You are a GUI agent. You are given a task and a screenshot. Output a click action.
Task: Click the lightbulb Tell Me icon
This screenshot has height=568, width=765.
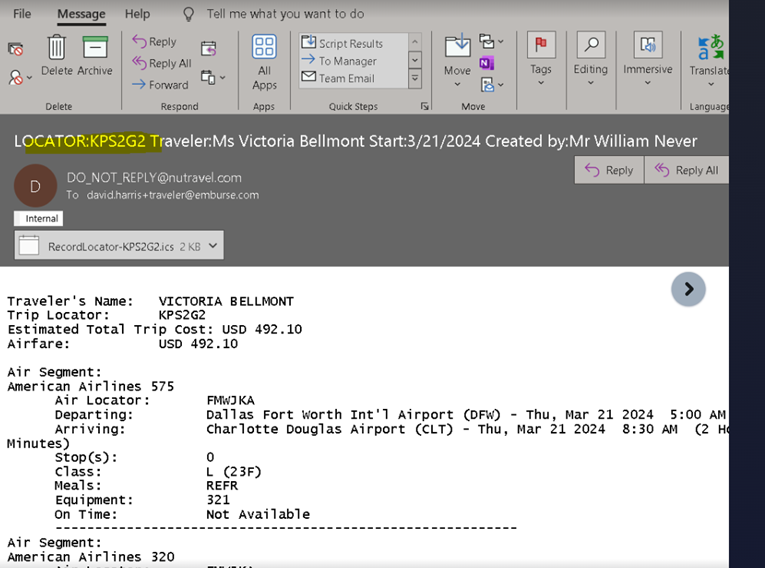tap(188, 14)
